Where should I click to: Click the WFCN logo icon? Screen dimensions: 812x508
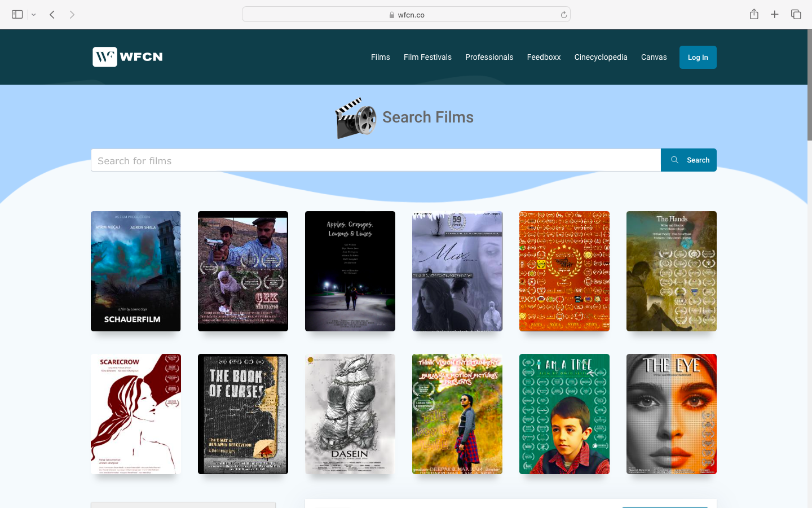[104, 56]
